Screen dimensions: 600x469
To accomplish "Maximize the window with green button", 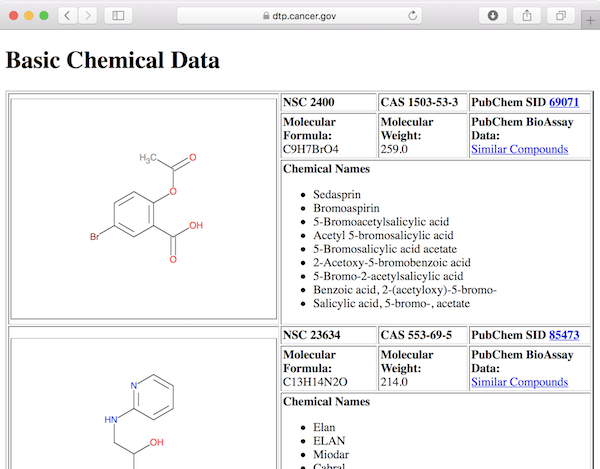I will (x=44, y=16).
